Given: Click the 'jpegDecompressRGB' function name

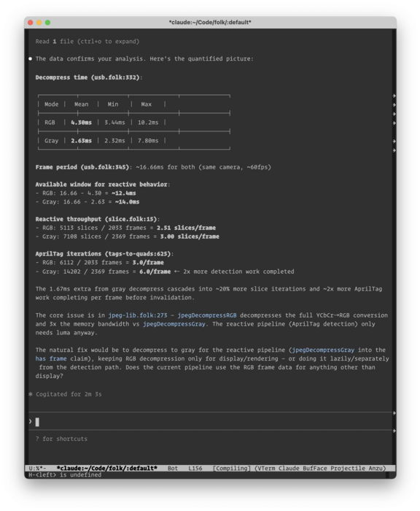Looking at the screenshot, I should [x=207, y=315].
